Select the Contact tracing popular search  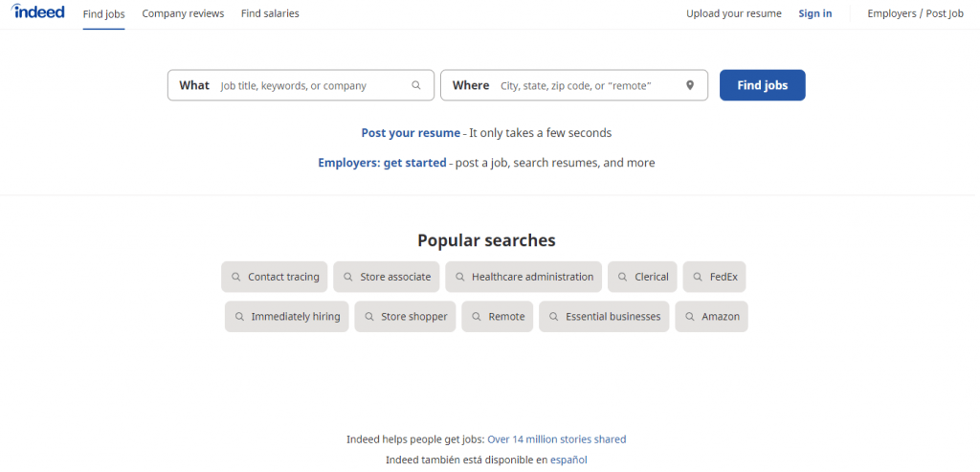pos(275,277)
